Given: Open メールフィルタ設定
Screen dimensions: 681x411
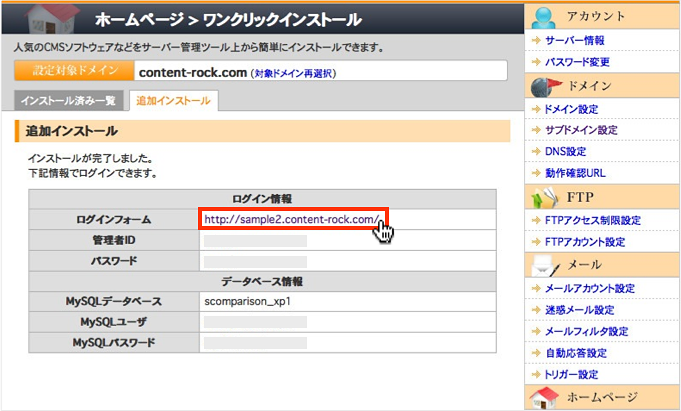Looking at the screenshot, I should (587, 331).
